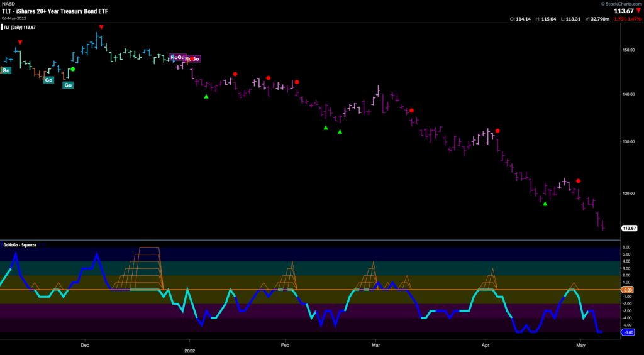
Task: Click the 130.00 price axis label
Action: [628, 141]
